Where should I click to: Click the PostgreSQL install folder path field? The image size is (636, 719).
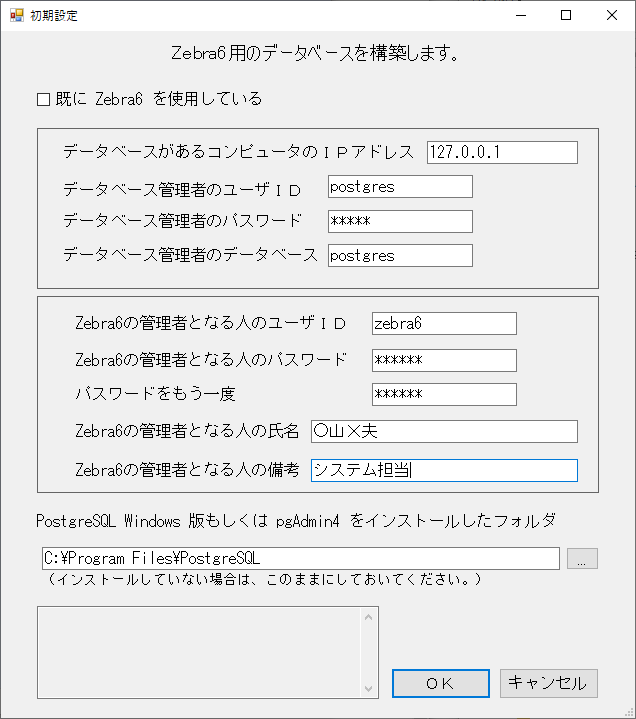[x=300, y=559]
